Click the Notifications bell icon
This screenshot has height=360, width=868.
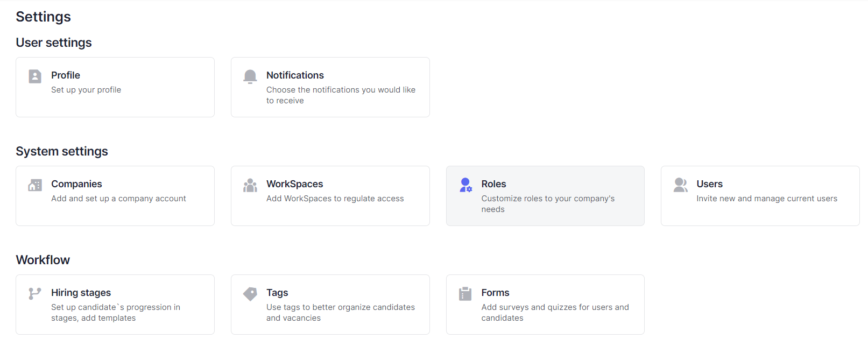click(x=250, y=76)
